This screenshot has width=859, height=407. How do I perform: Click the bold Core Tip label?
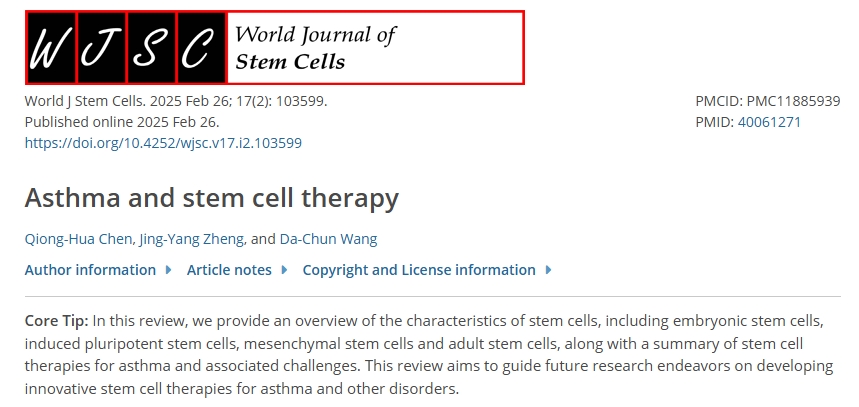point(56,321)
